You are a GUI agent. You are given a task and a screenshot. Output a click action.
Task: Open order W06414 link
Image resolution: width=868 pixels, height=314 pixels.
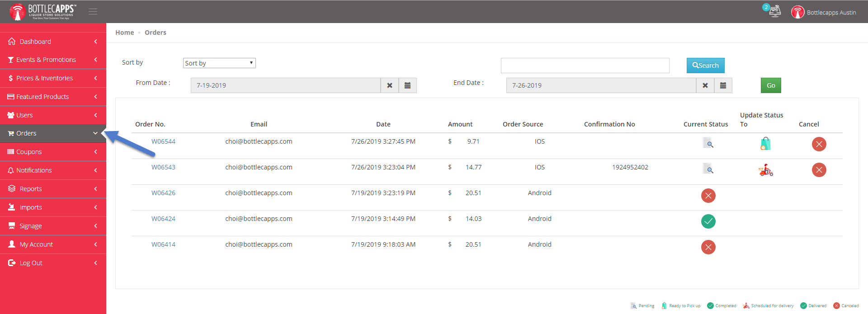163,244
